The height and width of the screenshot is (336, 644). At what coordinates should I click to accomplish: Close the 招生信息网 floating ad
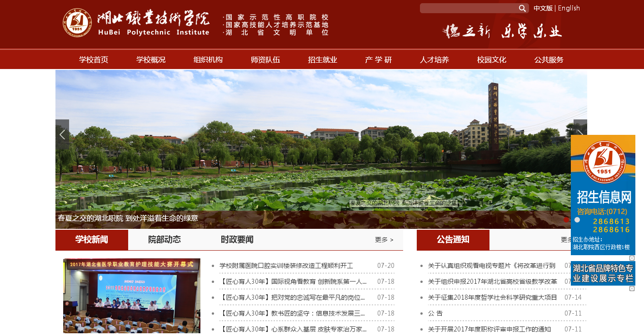pos(632,258)
